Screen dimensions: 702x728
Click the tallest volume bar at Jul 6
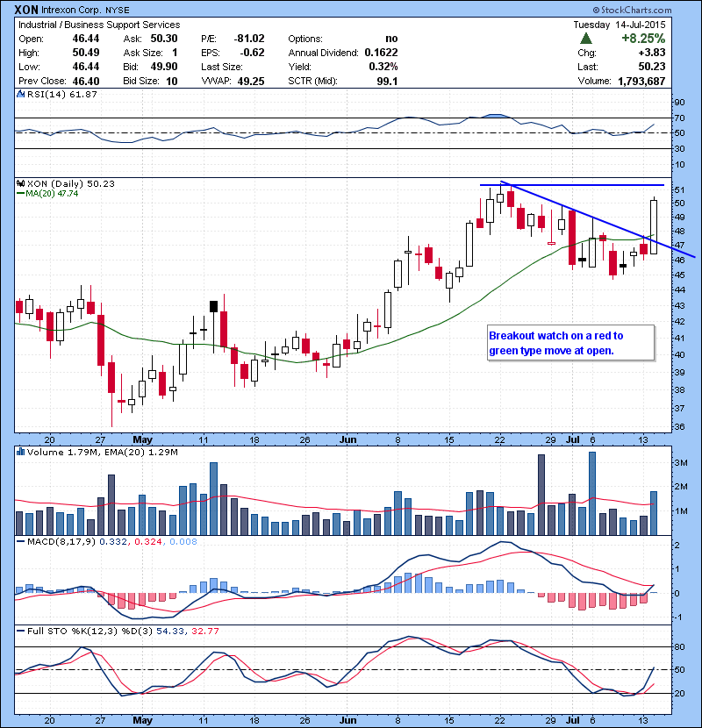pyautogui.click(x=592, y=493)
